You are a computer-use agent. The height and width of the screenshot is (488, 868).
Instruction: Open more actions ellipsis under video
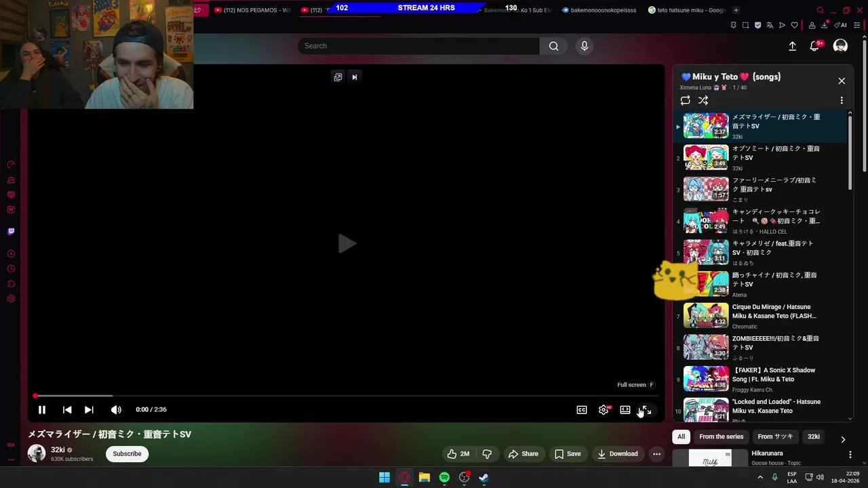656,453
